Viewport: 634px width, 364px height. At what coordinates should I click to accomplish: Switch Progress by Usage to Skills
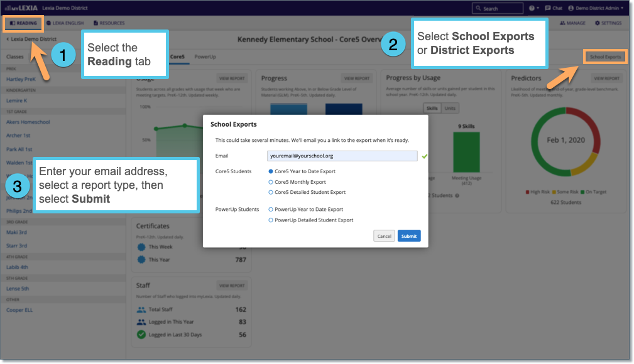tap(432, 109)
